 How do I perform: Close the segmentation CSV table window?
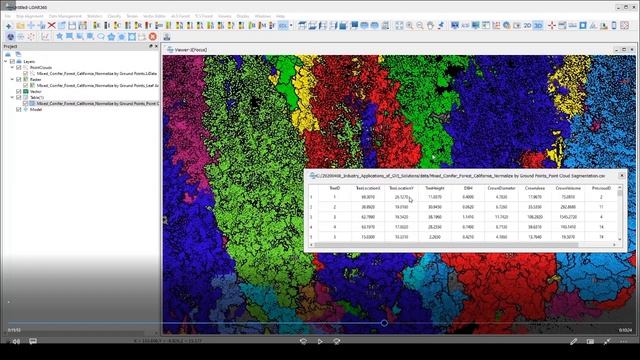[x=622, y=176]
